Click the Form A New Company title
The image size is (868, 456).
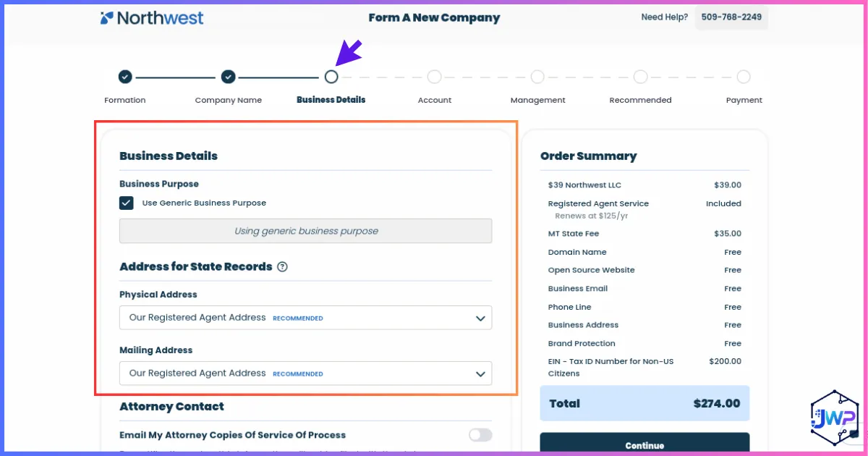[434, 17]
